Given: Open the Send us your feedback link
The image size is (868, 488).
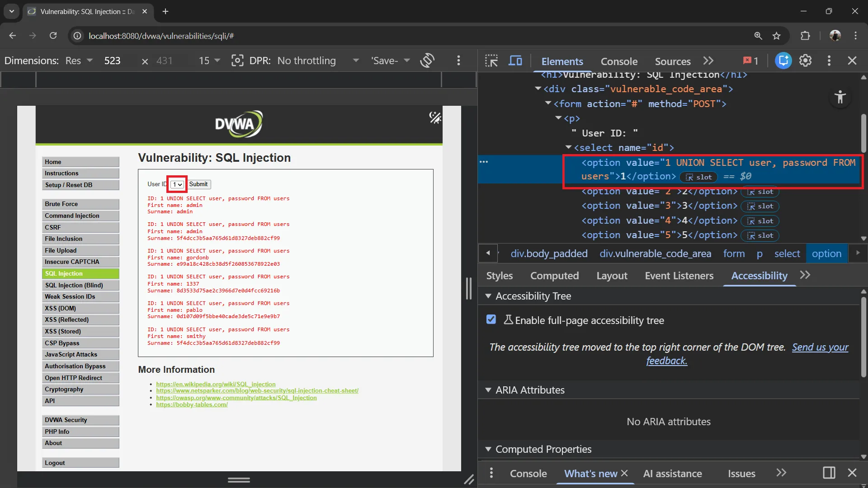Looking at the screenshot, I should tap(820, 347).
